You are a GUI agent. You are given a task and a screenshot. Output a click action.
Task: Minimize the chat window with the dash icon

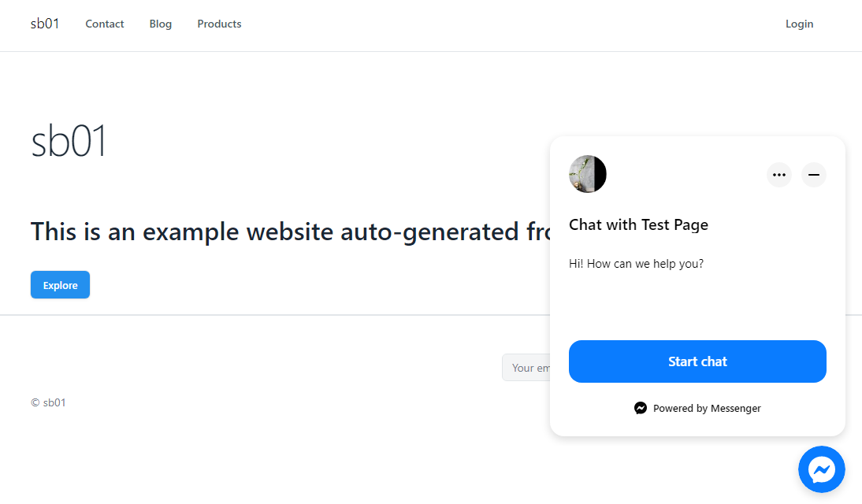coord(813,174)
